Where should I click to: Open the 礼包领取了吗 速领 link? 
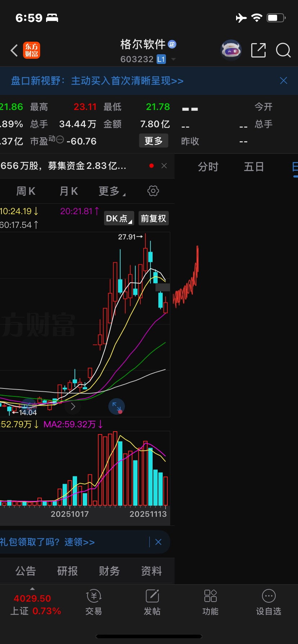(x=47, y=542)
